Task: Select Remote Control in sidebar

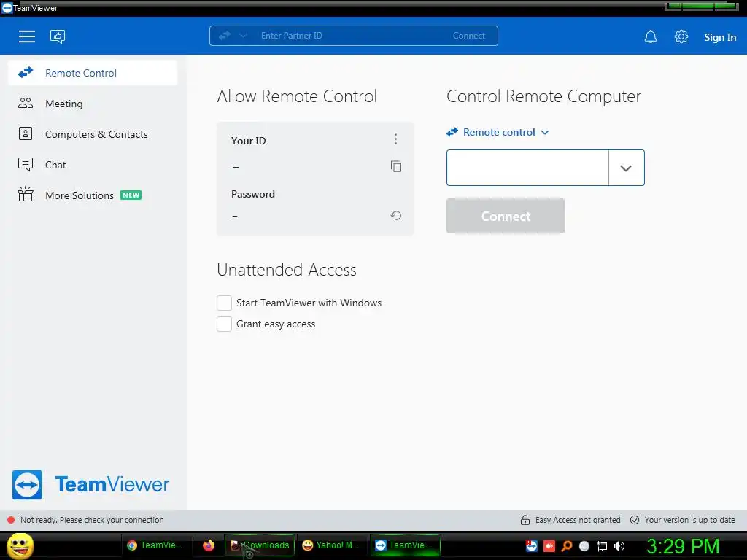Action: coord(93,73)
